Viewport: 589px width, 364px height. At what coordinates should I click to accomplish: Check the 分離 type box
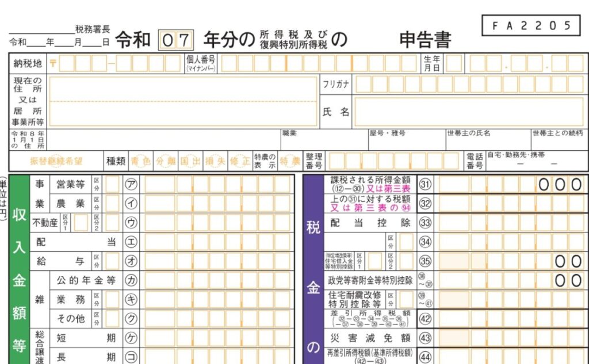tap(166, 162)
